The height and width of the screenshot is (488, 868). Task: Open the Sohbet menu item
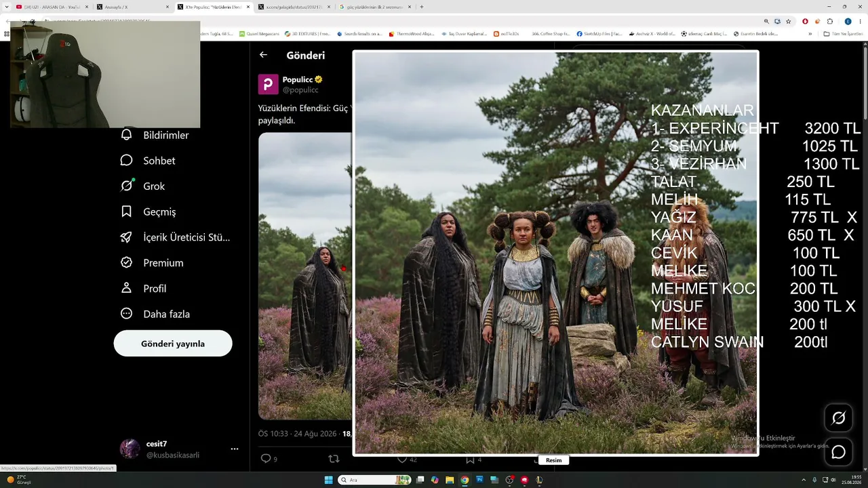point(148,161)
